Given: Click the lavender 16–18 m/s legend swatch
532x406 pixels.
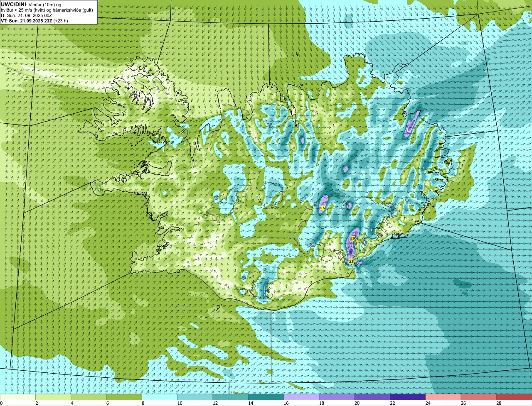Looking at the screenshot, I should pyautogui.click(x=301, y=397).
